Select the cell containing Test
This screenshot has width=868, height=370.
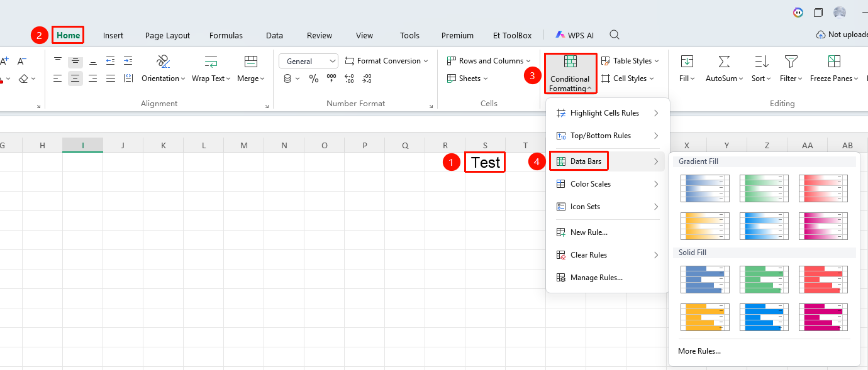486,163
